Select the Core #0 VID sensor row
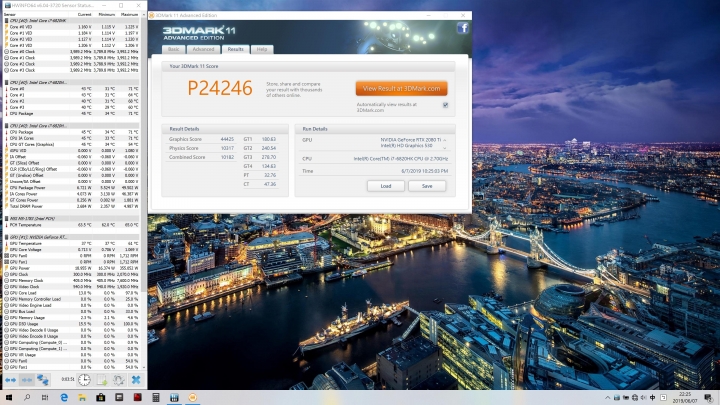 [x=71, y=27]
